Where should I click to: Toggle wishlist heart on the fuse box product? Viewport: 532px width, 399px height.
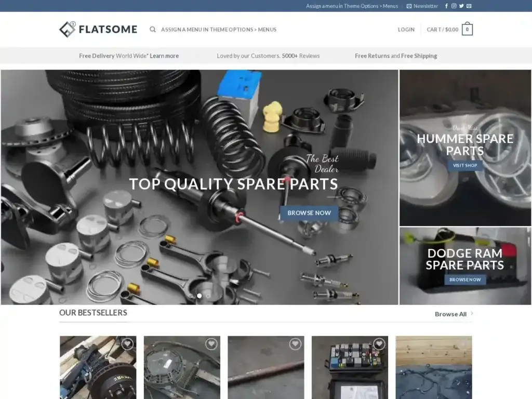coord(379,343)
